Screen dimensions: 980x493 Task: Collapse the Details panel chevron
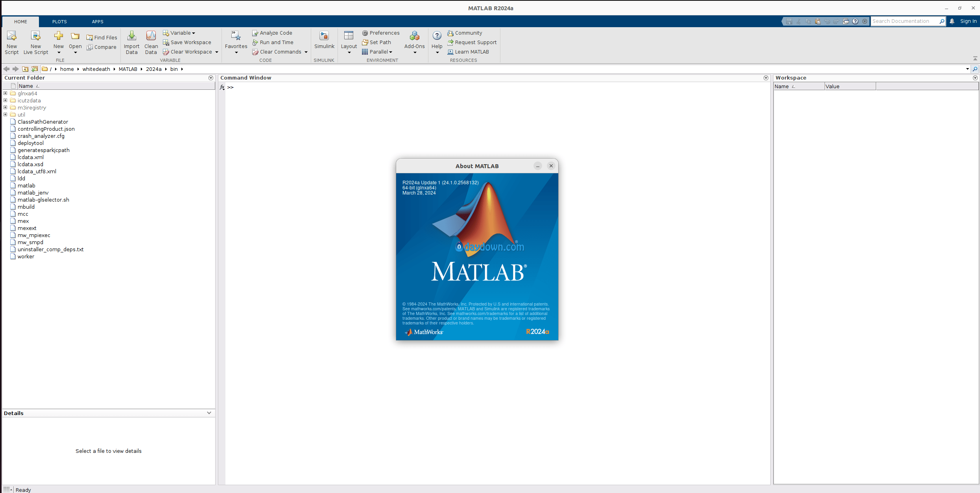209,413
